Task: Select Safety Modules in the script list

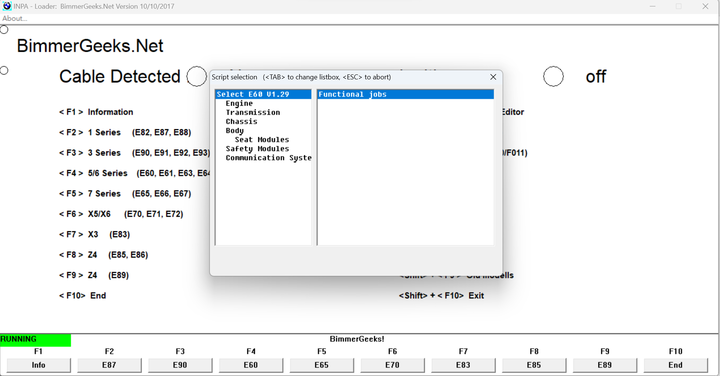Action: [257, 149]
